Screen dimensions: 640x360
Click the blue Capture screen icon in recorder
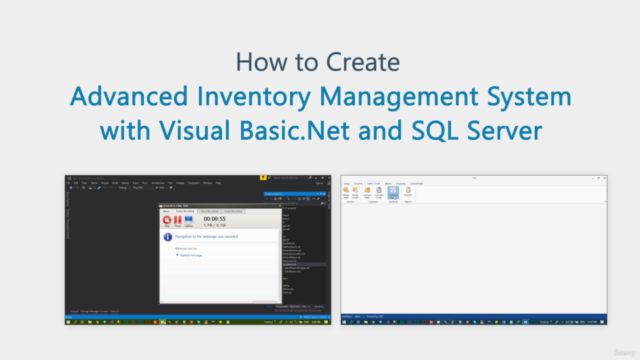(189, 220)
